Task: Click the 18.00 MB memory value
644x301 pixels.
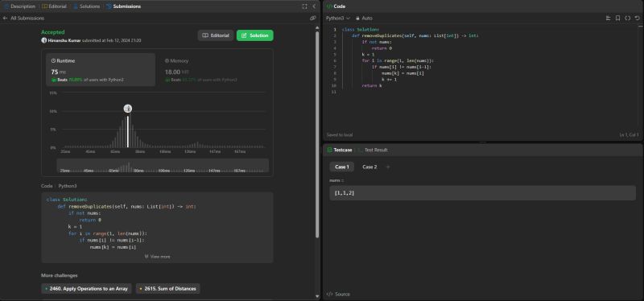Action: click(176, 72)
